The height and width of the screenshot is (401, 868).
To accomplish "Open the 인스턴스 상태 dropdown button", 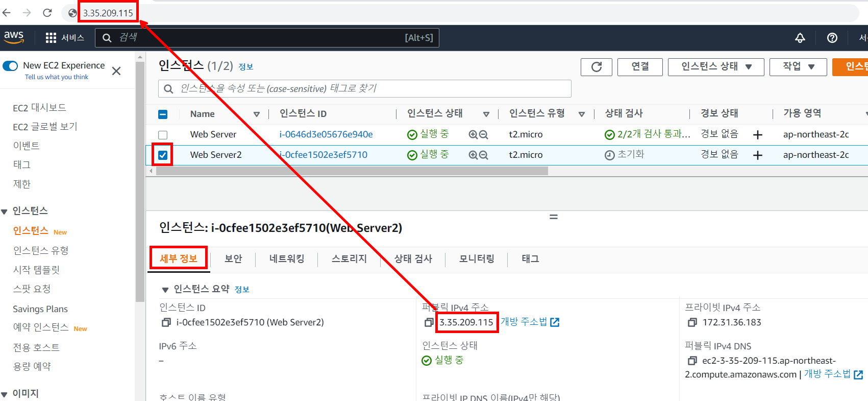I will (x=716, y=67).
